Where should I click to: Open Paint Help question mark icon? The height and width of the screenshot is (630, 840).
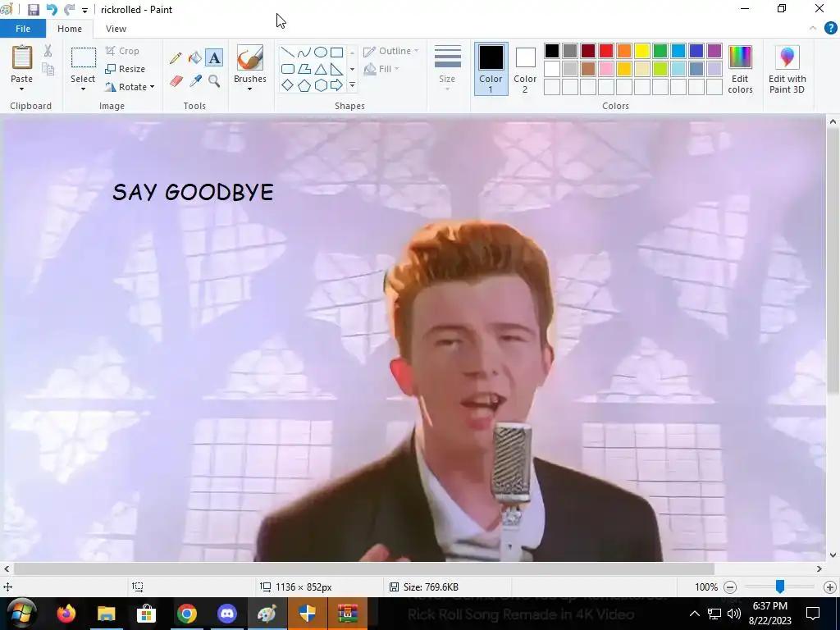click(830, 29)
